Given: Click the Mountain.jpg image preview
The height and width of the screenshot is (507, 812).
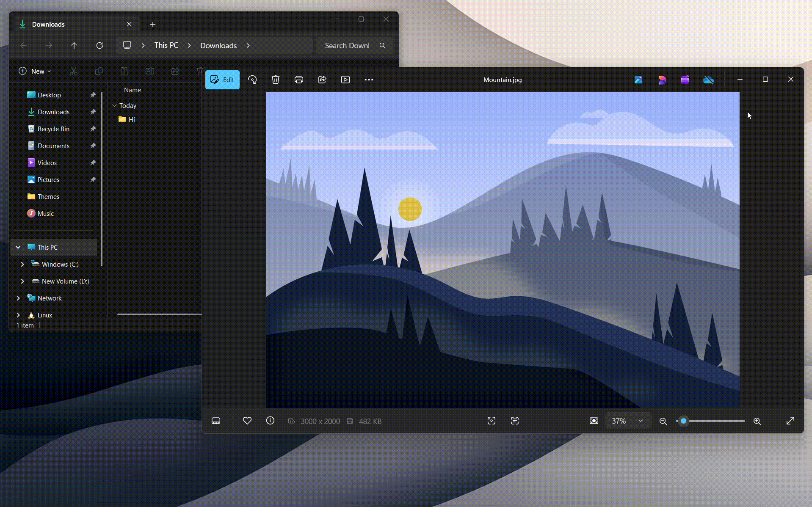Looking at the screenshot, I should tap(503, 250).
